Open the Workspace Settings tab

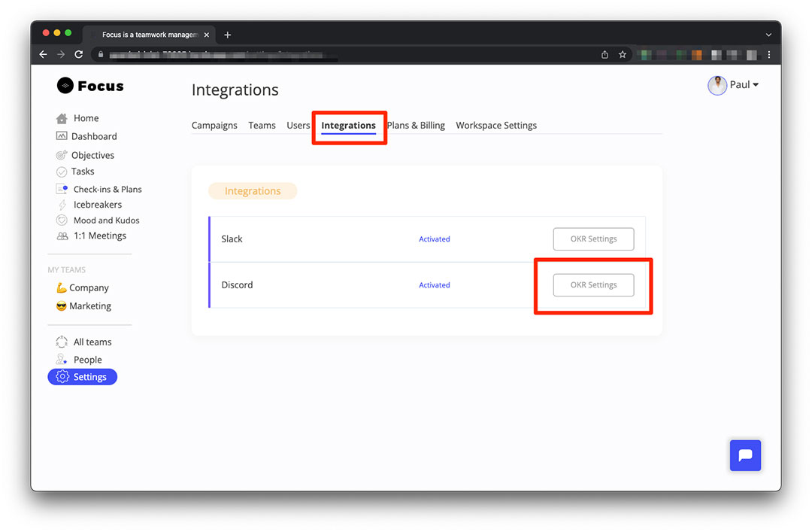click(496, 126)
